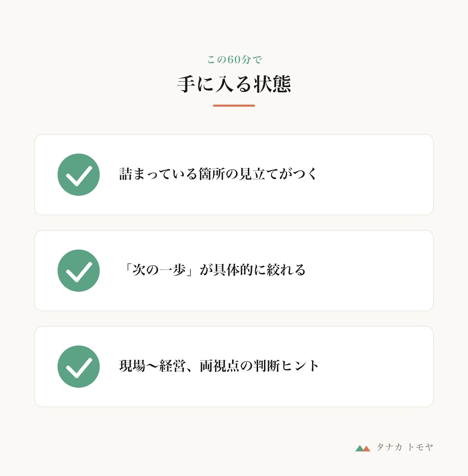The image size is (468, 476).
Task: Click the white tick inside third green circle
Action: (x=79, y=368)
